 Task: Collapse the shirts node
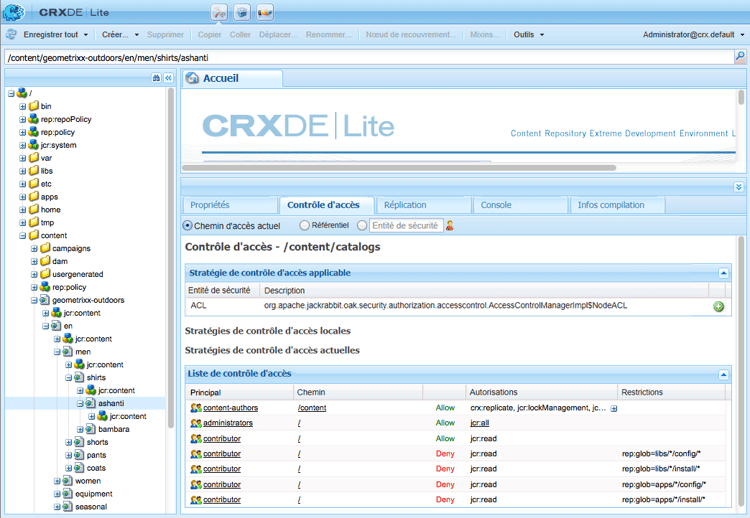pos(68,377)
